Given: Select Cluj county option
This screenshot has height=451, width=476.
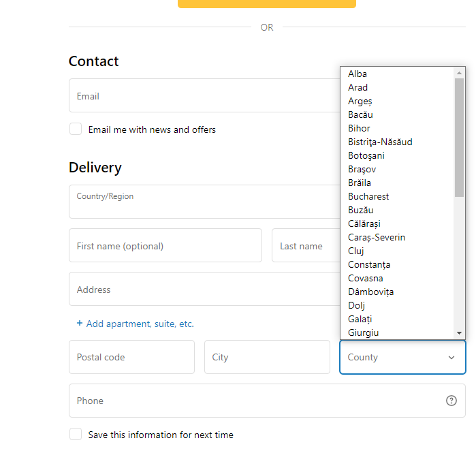Looking at the screenshot, I should click(x=397, y=251).
